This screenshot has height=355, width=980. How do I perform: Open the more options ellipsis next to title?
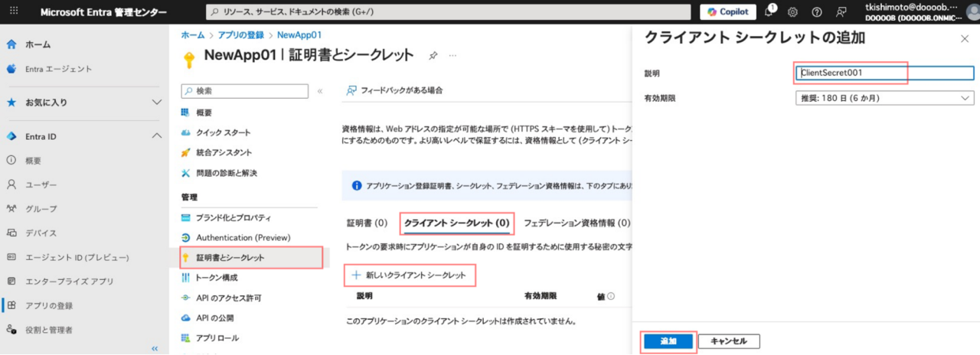point(452,56)
